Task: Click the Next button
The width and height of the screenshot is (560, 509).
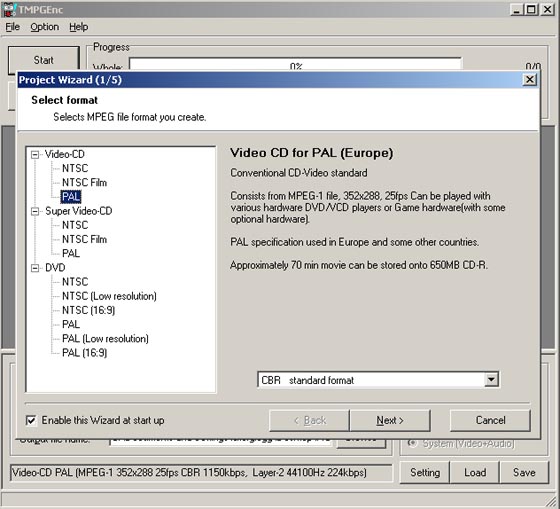Action: point(390,420)
